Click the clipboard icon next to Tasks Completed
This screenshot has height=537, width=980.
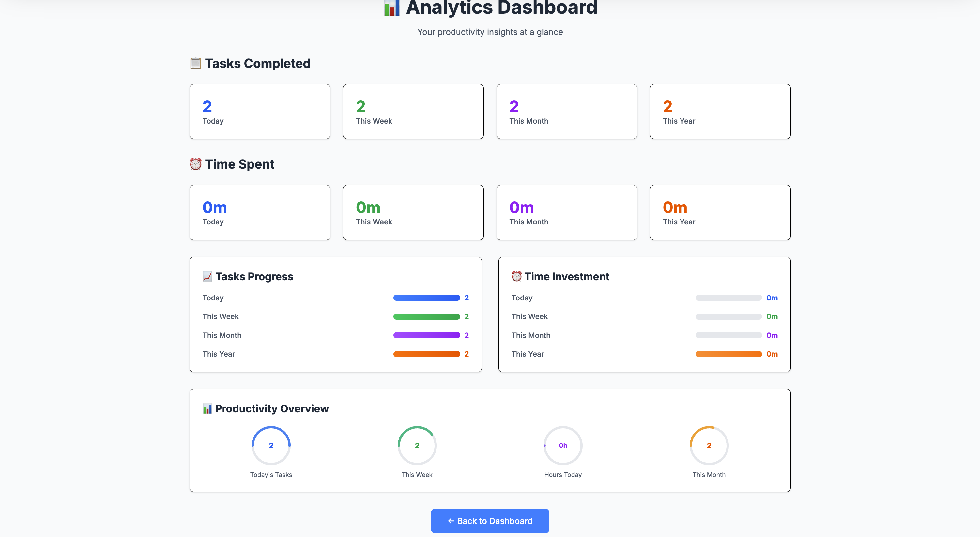195,64
